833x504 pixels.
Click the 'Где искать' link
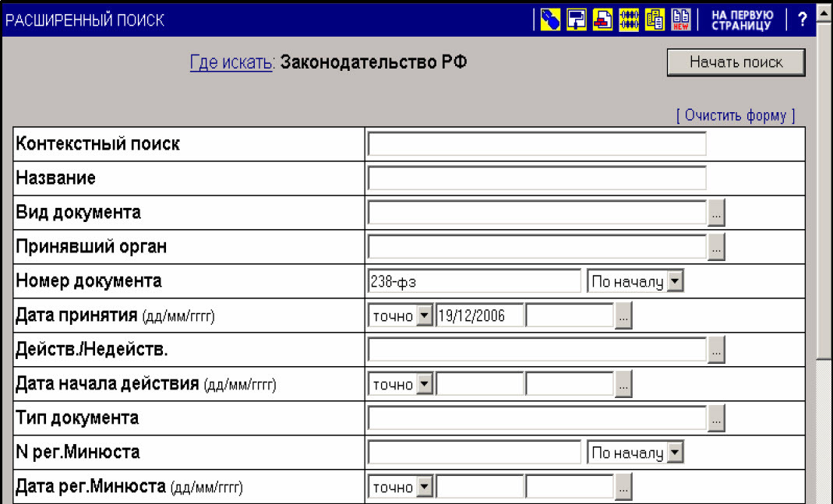pos(227,62)
